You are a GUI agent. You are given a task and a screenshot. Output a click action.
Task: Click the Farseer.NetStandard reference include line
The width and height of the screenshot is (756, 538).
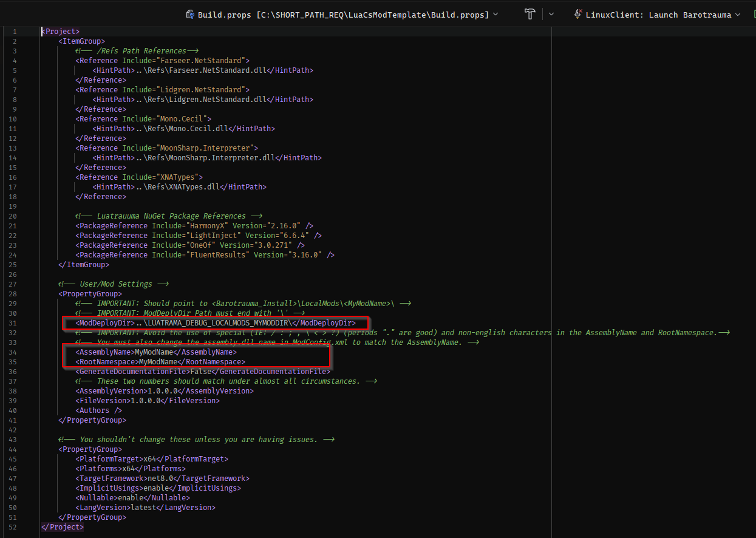163,60
